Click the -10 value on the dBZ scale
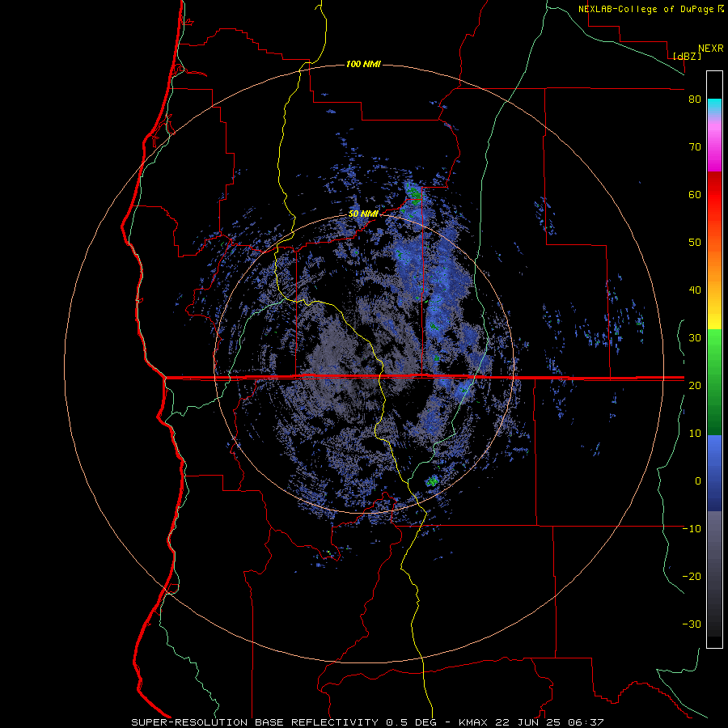This screenshot has height=728, width=728. [692, 529]
